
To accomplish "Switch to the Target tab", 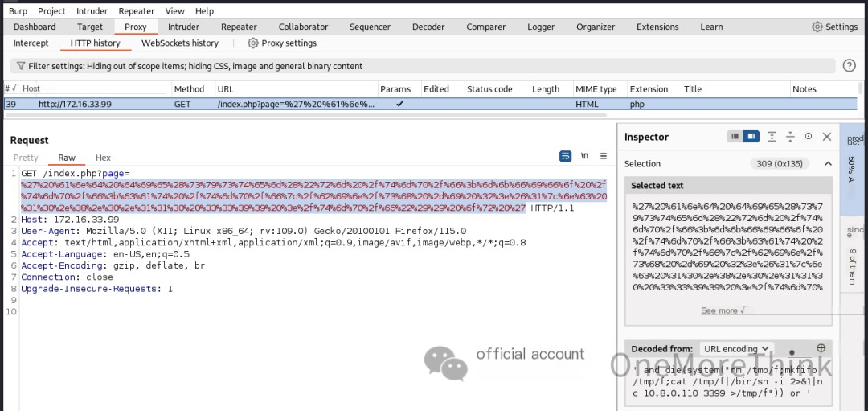I will pos(90,27).
